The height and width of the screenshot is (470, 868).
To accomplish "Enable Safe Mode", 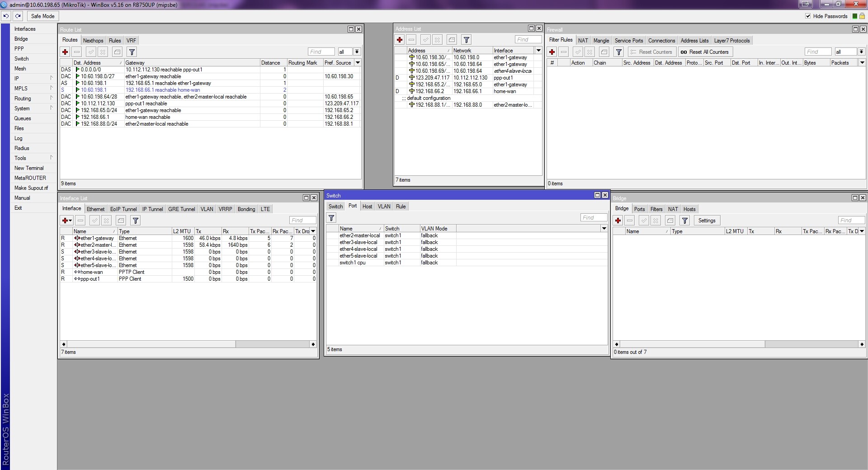I will coord(42,16).
